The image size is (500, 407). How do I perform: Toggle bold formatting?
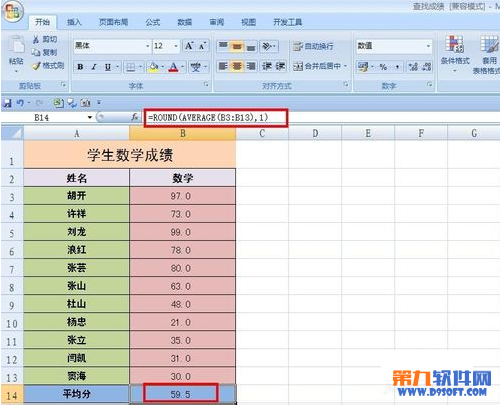(80, 67)
